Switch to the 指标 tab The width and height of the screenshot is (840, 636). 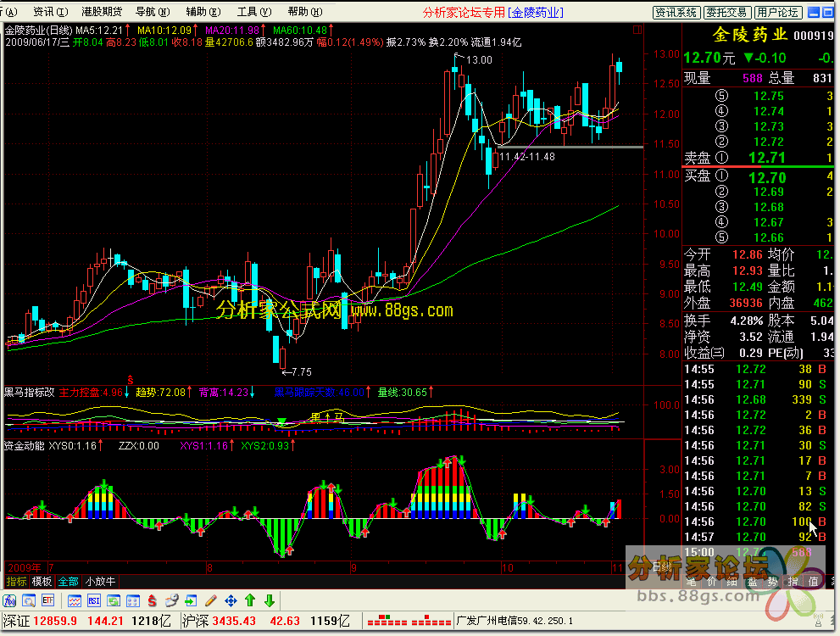(16, 582)
